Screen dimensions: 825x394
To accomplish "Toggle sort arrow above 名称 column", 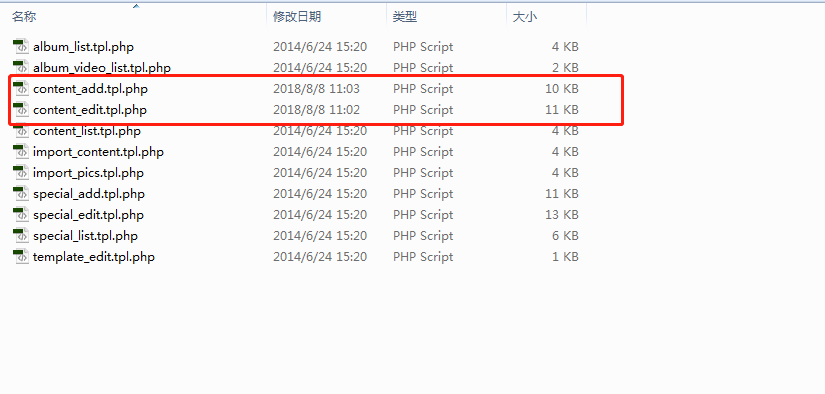I will 136,6.
